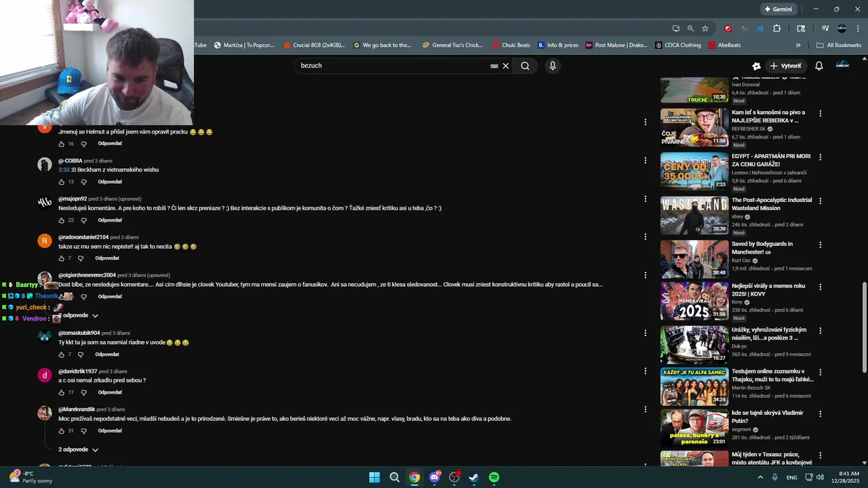
Task: Open Windows Start menu
Action: tap(374, 477)
